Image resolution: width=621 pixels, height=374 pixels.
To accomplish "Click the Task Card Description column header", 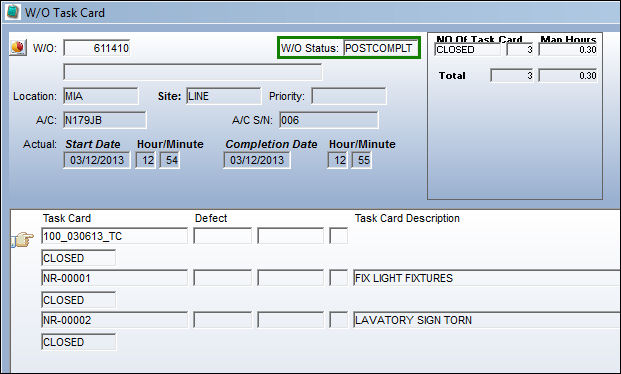I will 407,218.
